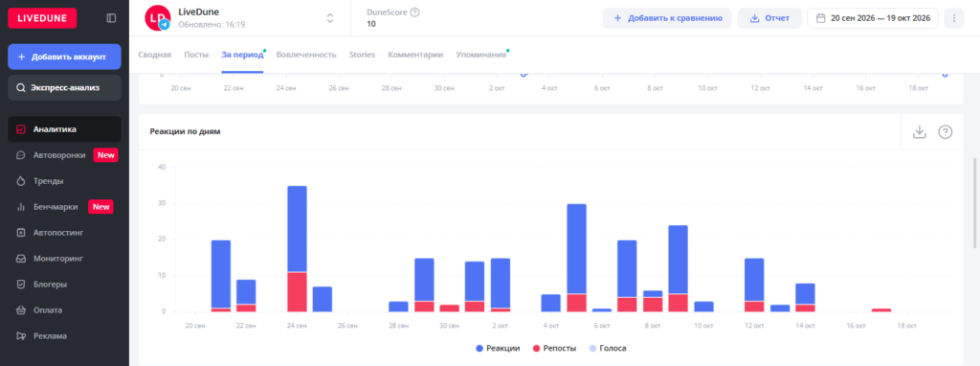Toggle Репосты series in legend

click(554, 348)
